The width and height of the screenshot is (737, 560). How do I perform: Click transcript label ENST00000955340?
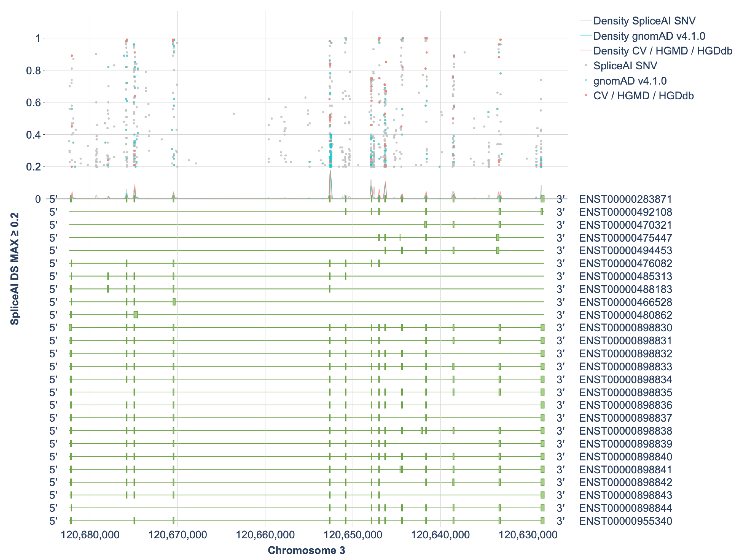pos(625,521)
